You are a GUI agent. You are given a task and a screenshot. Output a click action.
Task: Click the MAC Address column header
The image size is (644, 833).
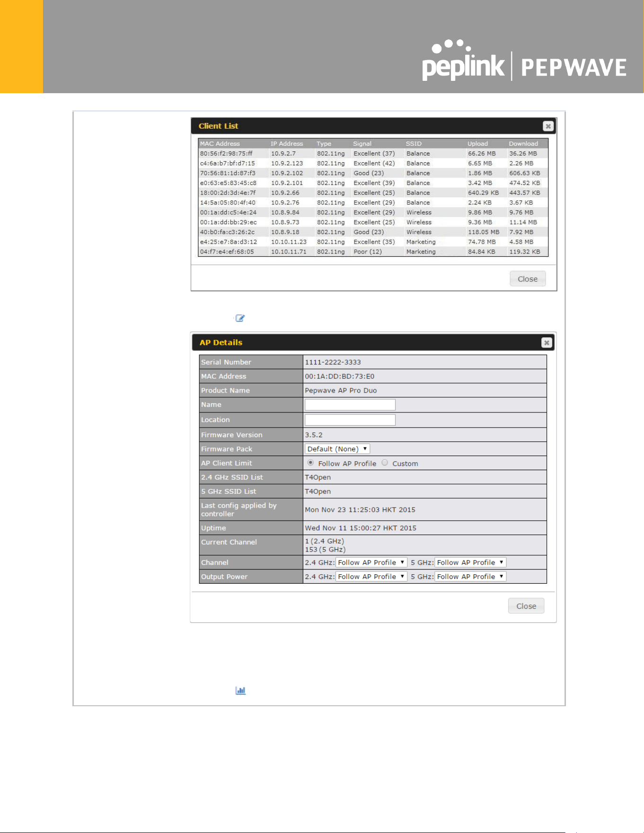coord(220,143)
